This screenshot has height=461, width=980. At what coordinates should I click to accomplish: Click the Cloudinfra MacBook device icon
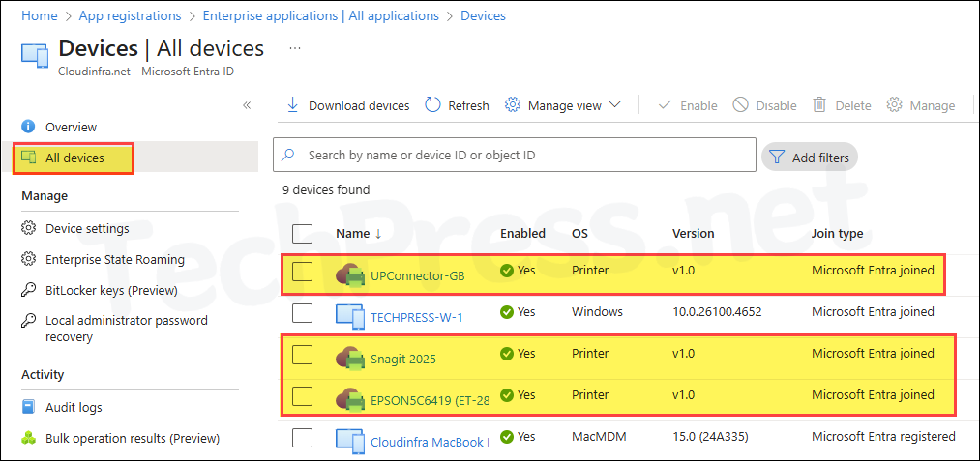[350, 441]
